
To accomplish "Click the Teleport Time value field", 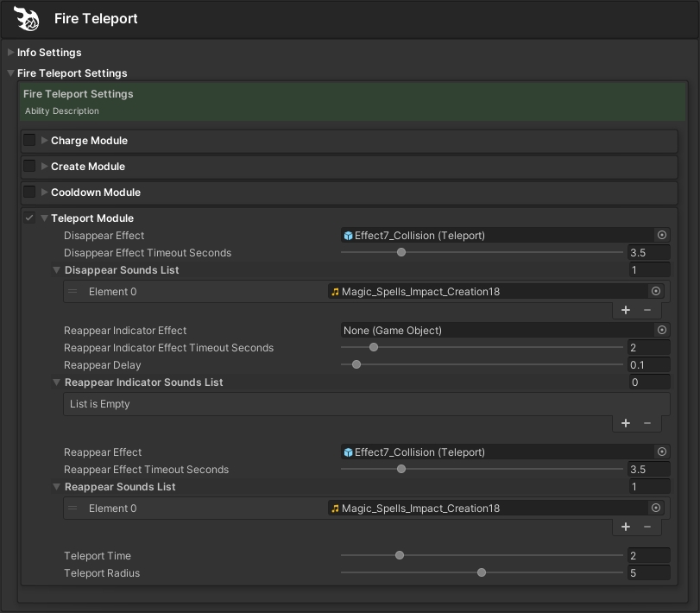I will click(648, 555).
